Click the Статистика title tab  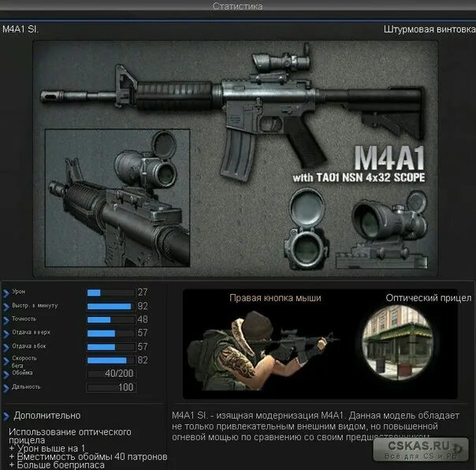coord(238,6)
